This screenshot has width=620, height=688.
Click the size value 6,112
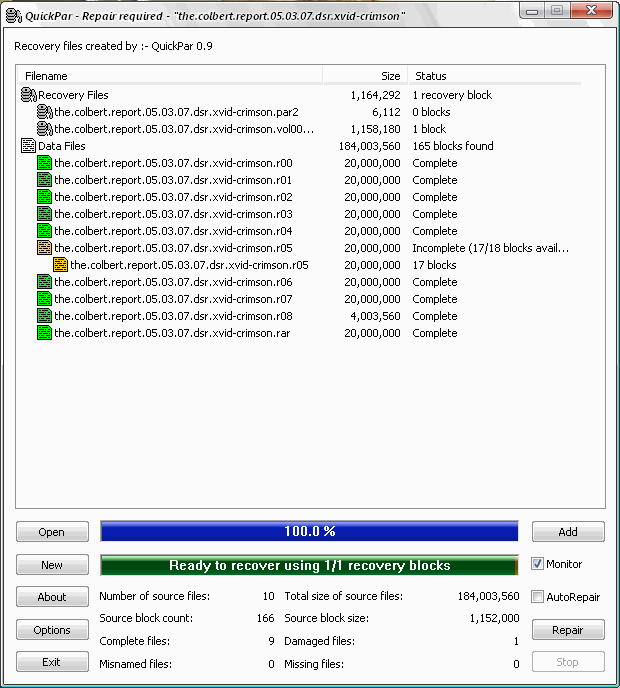click(x=386, y=112)
